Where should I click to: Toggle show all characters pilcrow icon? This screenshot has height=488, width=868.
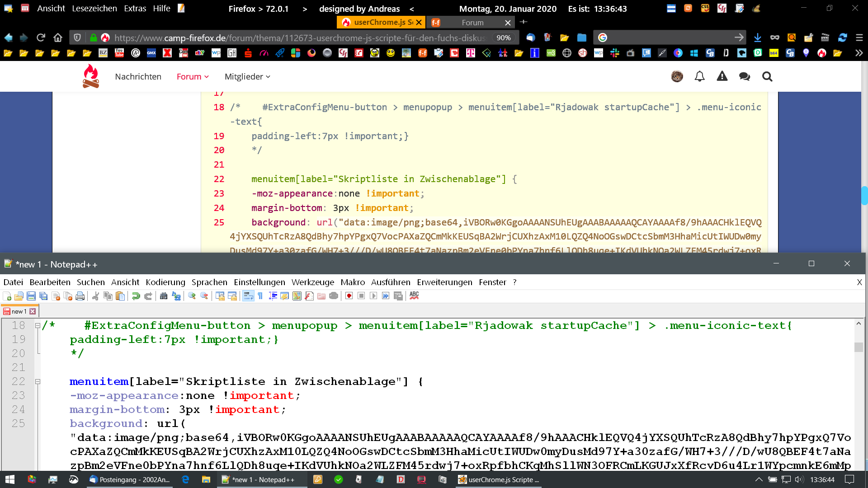(260, 296)
